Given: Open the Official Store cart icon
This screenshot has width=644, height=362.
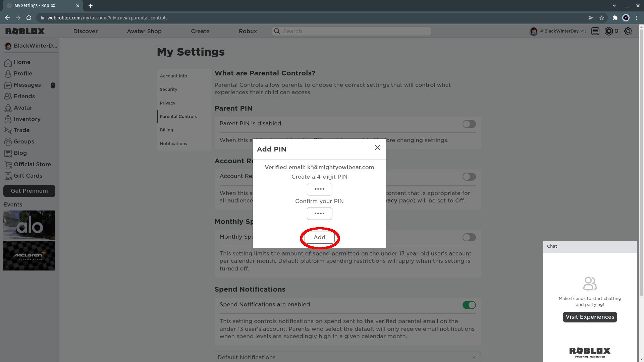Looking at the screenshot, I should click(x=8, y=165).
